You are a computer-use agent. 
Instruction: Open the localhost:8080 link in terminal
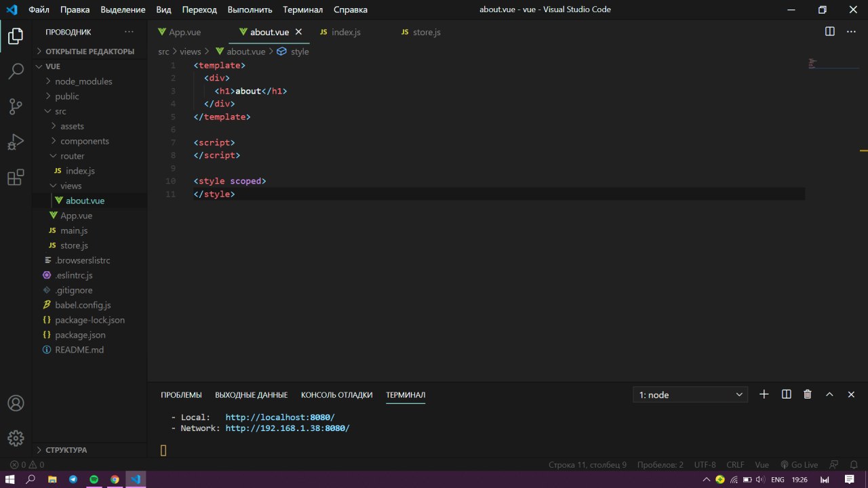tap(280, 418)
